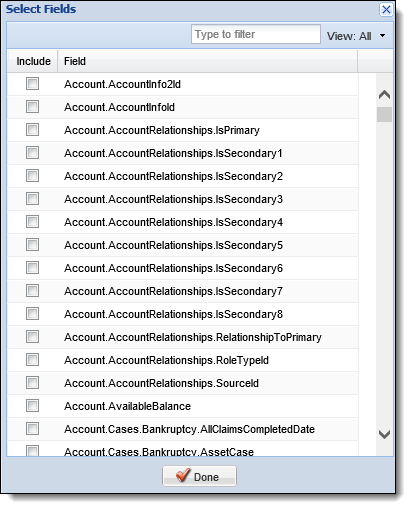Check the Account.AvailableBalance checkbox
This screenshot has height=509, width=411.
coord(32,406)
